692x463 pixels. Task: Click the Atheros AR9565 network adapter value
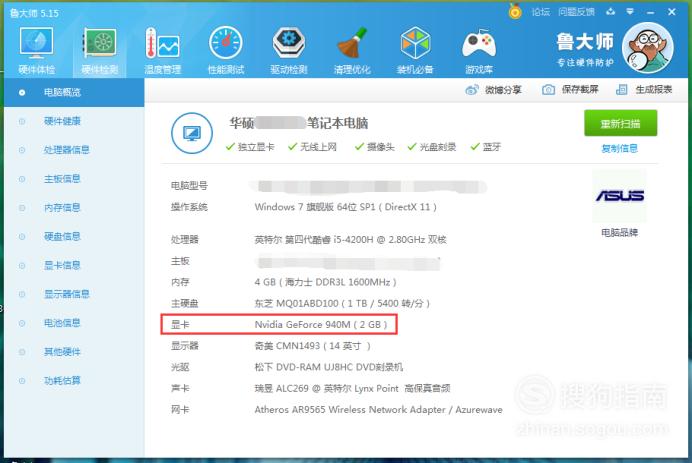click(x=378, y=410)
